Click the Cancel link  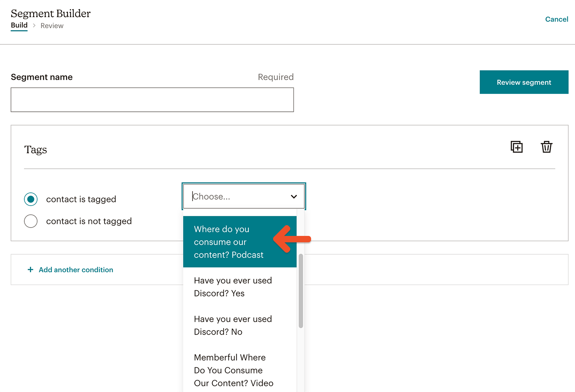(x=557, y=19)
